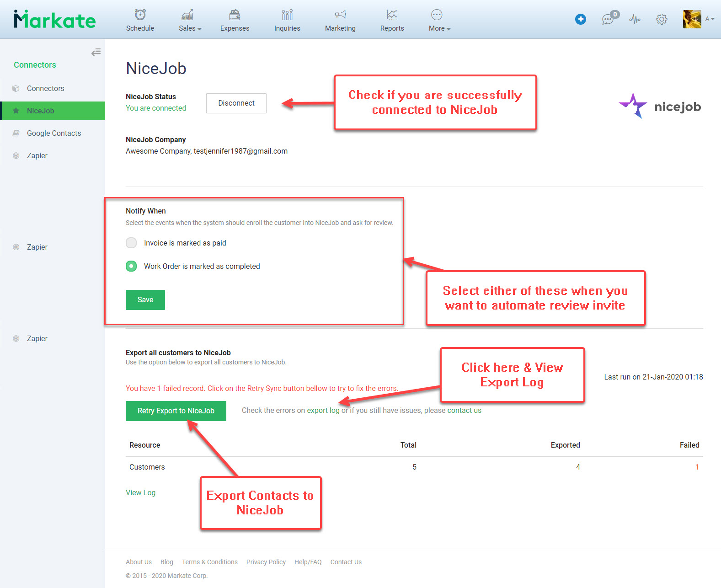Open the Privacy Policy footer link
The height and width of the screenshot is (588, 721).
pos(266,562)
